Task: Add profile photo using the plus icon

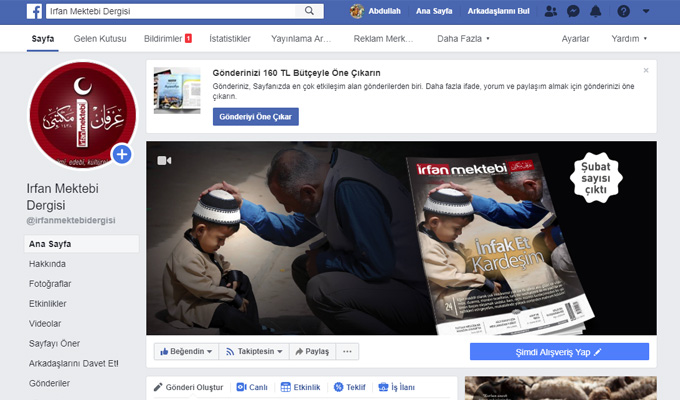Action: 122,154
